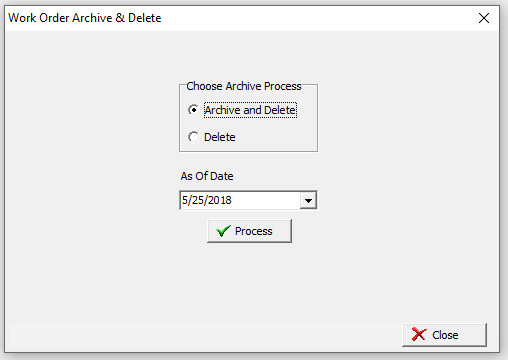Open the As Of Date dropdown arrow
The image size is (508, 360).
308,200
